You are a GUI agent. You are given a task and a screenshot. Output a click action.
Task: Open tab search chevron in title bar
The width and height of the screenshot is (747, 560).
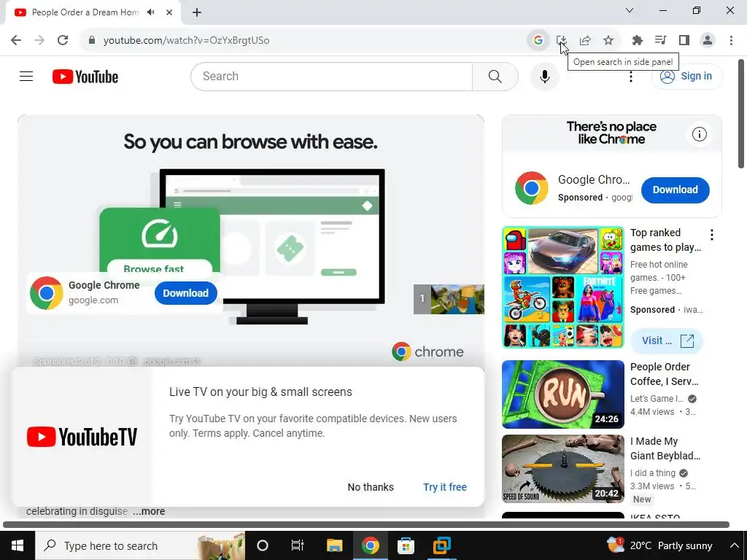point(630,10)
